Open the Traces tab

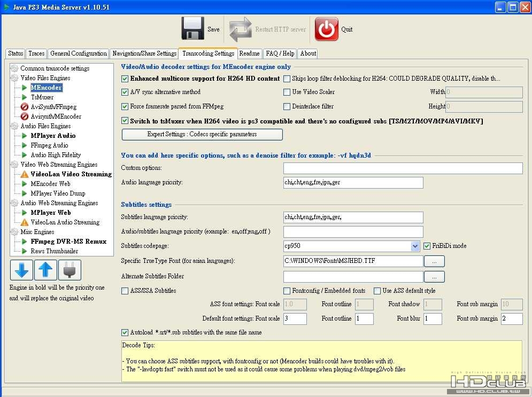click(x=36, y=53)
